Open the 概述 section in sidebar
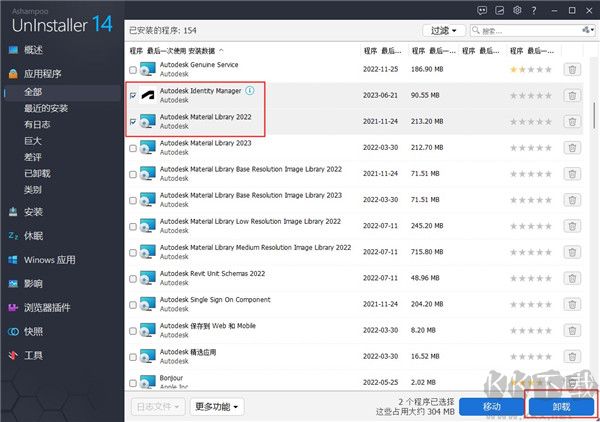600x422 pixels. [x=33, y=50]
